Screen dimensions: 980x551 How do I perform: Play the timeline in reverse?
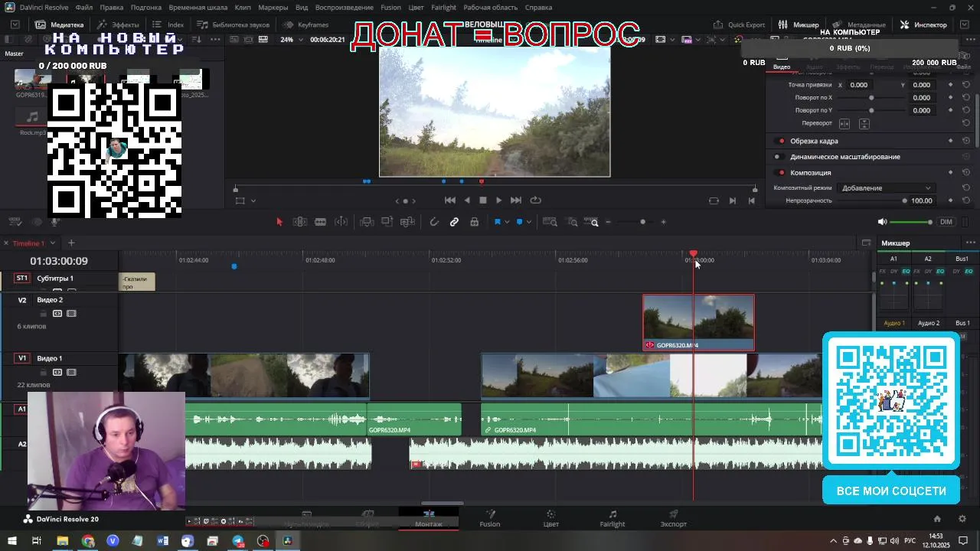tap(467, 201)
